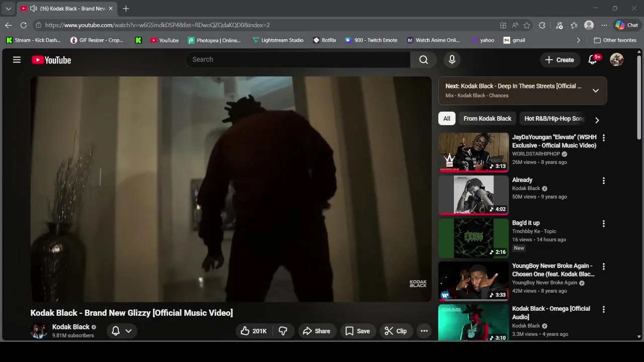Dislike the video with thumbs down

click(283, 331)
